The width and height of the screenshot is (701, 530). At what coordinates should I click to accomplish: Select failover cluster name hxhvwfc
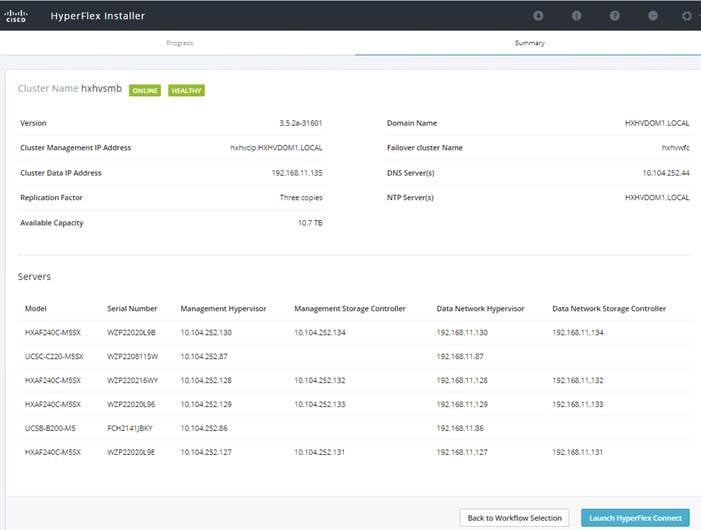[676, 147]
